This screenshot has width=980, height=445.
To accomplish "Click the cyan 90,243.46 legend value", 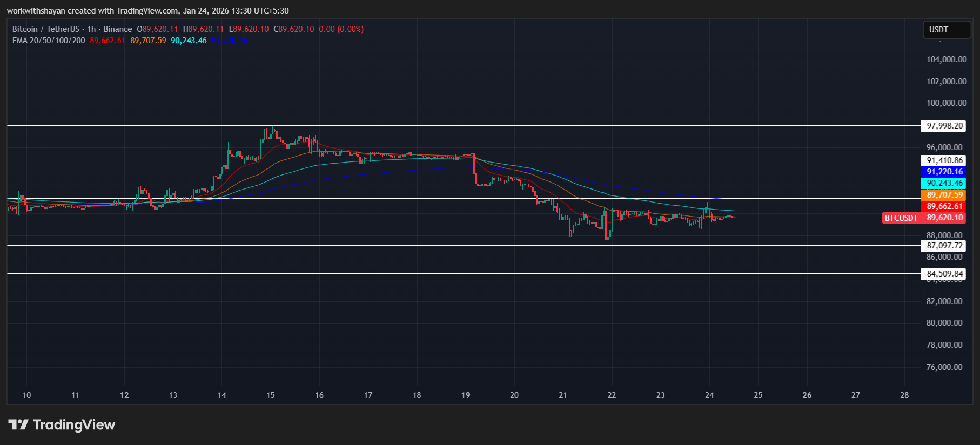I will [x=189, y=41].
